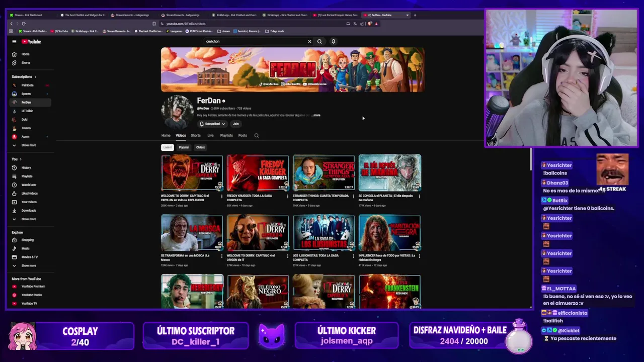Open the El día después de mañana thumbnail
Image resolution: width=644 pixels, height=362 pixels.
coord(390,173)
